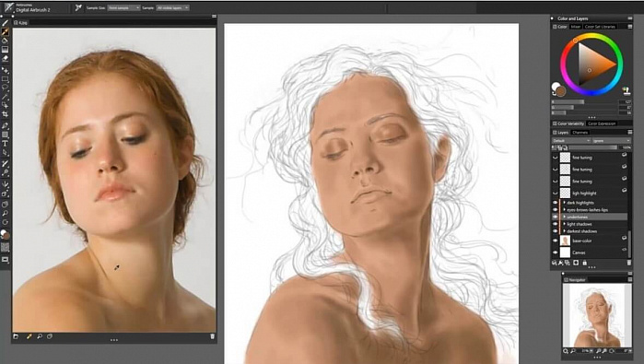Click the layer opacity slider
The width and height of the screenshot is (644, 364).
[x=592, y=147]
